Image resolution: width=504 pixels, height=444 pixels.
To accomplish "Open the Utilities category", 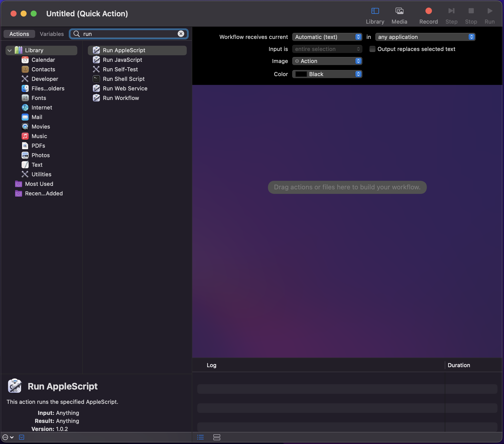I will point(41,174).
